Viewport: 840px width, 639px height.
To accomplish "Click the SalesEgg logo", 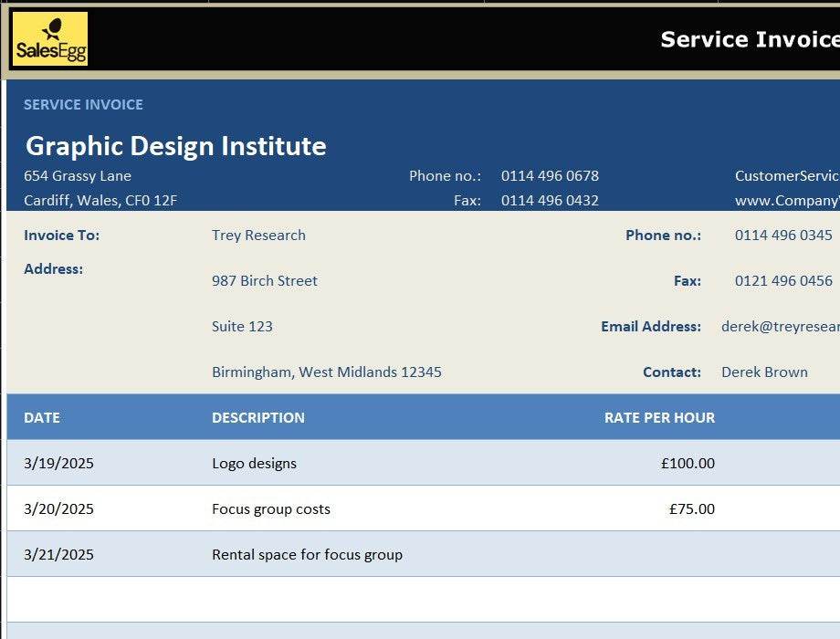I will coord(50,39).
